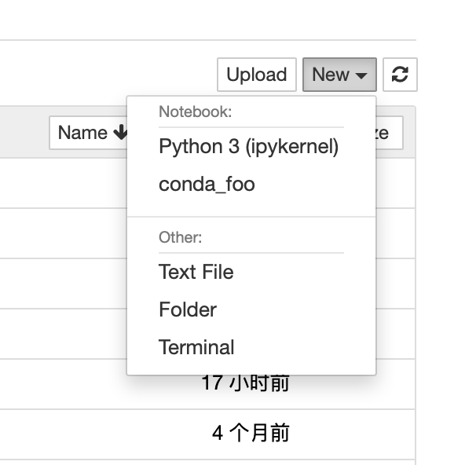Select the file row modified 17 小时前
Image resolution: width=476 pixels, height=465 pixels.
click(x=63, y=383)
